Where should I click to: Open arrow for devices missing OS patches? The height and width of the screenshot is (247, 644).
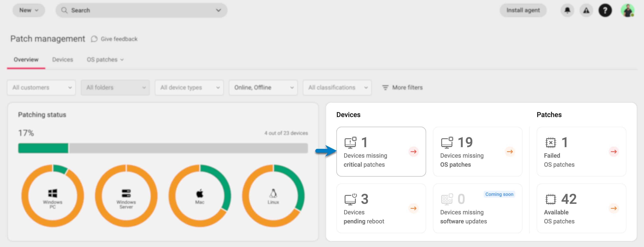pos(510,152)
